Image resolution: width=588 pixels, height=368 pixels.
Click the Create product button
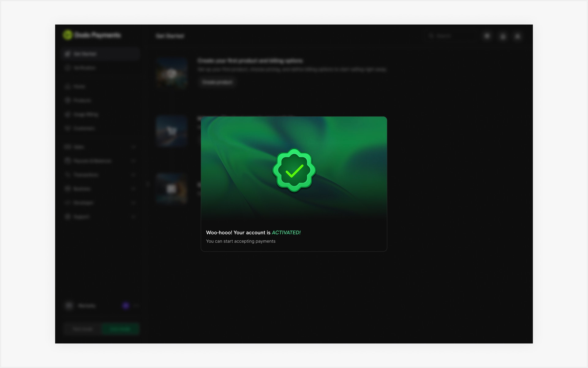[217, 82]
